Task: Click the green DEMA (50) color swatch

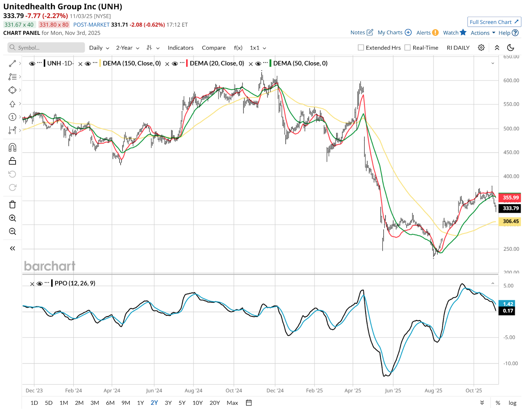Action: (x=270, y=63)
